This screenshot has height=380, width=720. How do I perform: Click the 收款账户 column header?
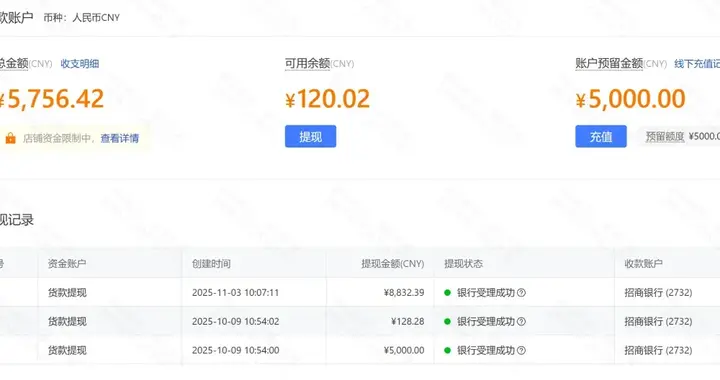(643, 264)
